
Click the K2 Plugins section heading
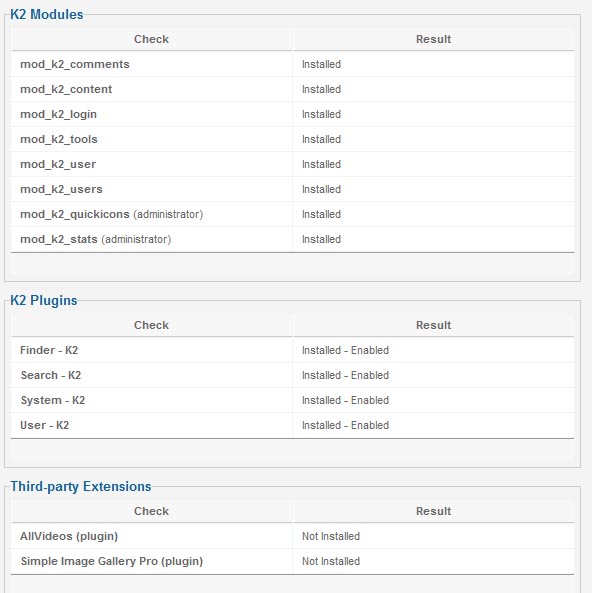[x=44, y=300]
